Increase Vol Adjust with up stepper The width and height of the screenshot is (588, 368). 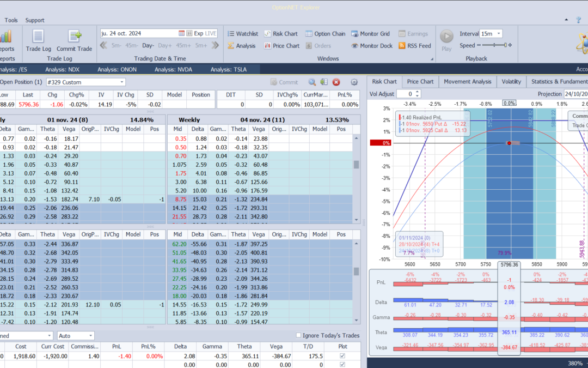pyautogui.click(x=418, y=92)
